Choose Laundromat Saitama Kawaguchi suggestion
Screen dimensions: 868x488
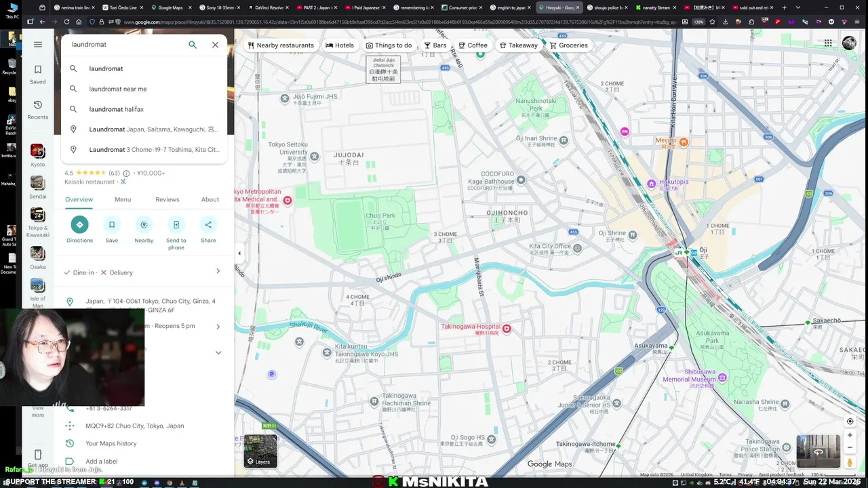click(x=144, y=129)
